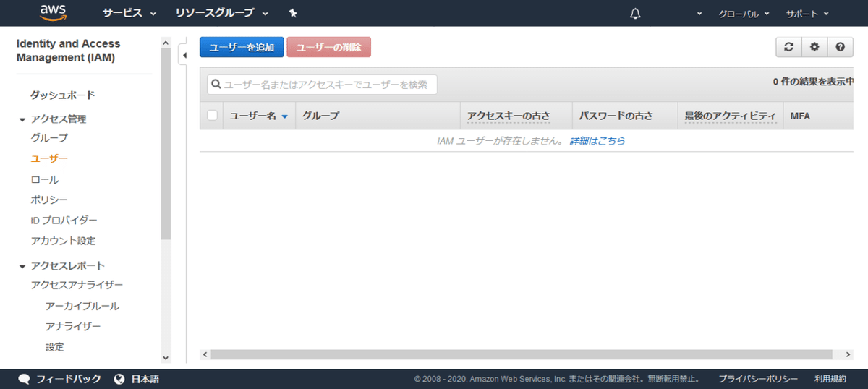Click the feedback speech bubble icon
Viewport: 868px width, 389px height.
[24, 379]
